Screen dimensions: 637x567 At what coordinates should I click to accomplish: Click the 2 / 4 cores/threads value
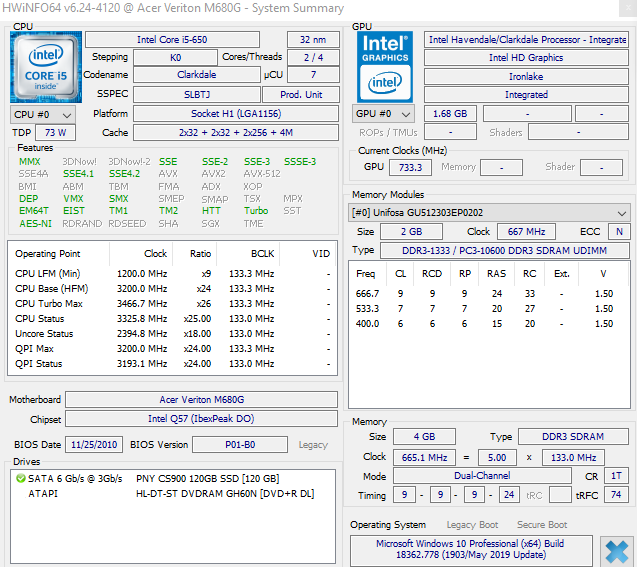tap(313, 58)
